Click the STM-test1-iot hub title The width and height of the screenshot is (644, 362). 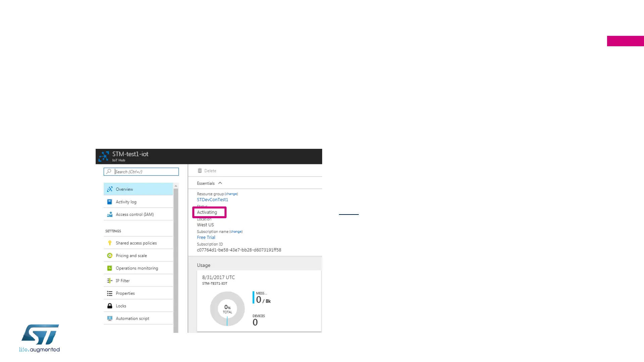click(130, 154)
